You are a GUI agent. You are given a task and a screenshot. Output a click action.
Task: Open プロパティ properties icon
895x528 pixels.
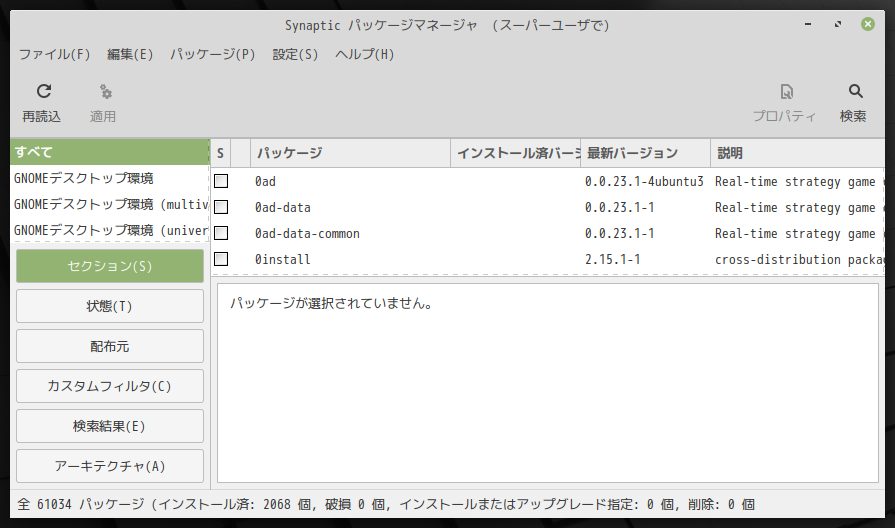click(x=787, y=91)
